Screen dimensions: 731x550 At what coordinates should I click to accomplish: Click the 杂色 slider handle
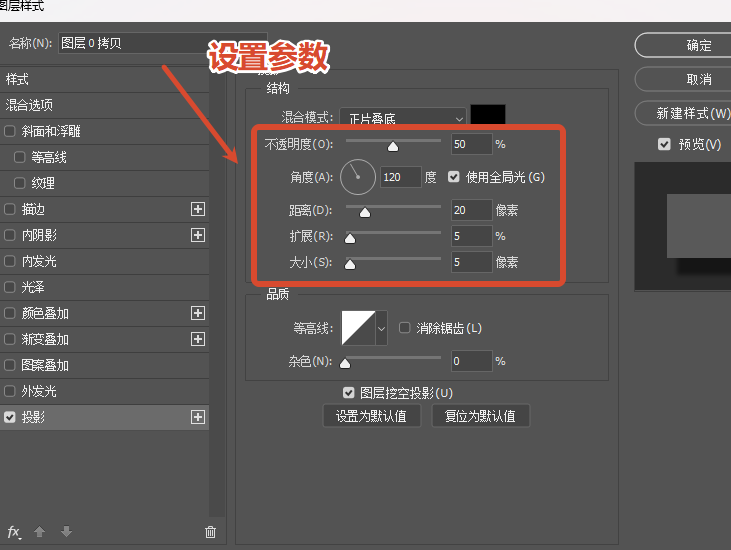click(x=345, y=364)
